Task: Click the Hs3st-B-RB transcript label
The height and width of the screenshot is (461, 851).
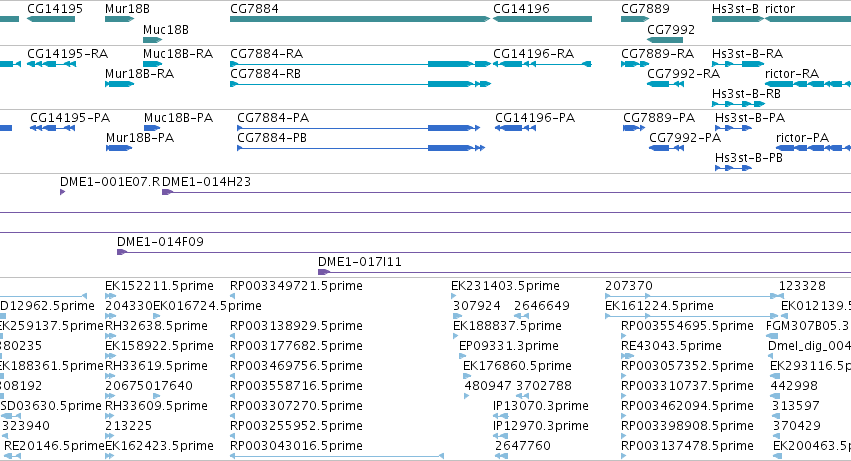Action: tap(746, 94)
